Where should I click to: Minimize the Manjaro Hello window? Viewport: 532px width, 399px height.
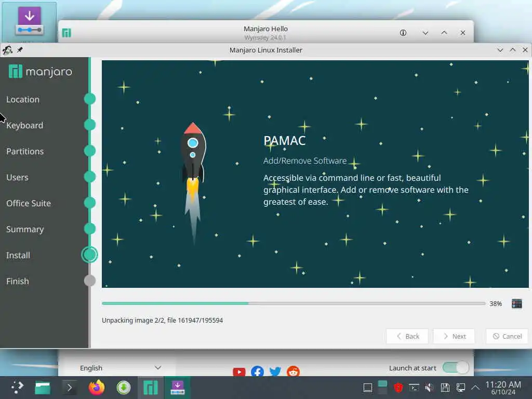click(425, 33)
